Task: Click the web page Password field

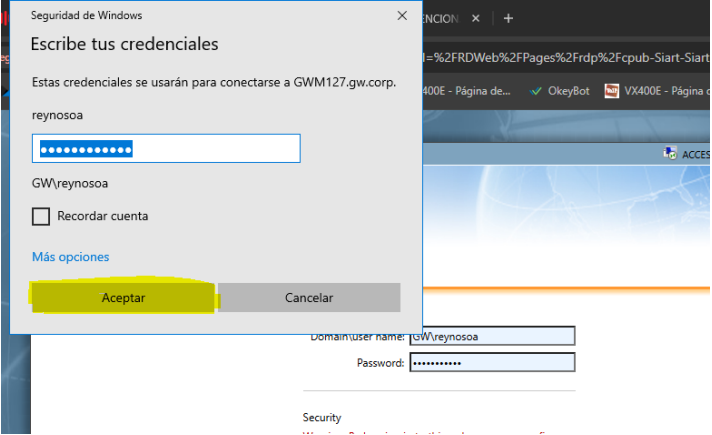Action: click(491, 362)
